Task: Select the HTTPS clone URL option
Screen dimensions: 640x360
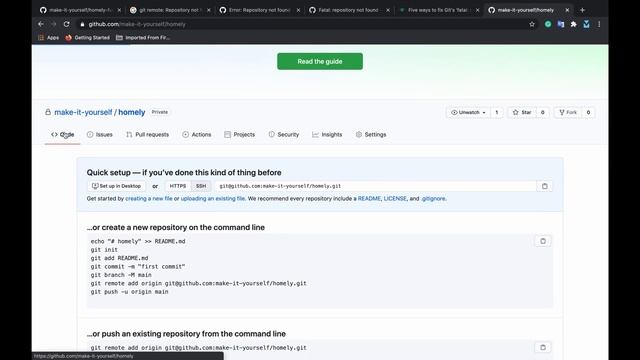Action: pos(178,186)
